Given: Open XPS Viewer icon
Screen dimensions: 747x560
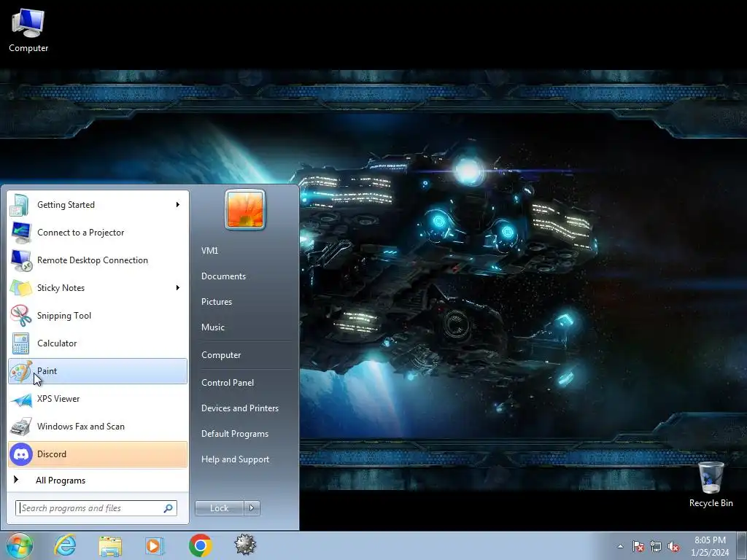Looking at the screenshot, I should 20,399.
